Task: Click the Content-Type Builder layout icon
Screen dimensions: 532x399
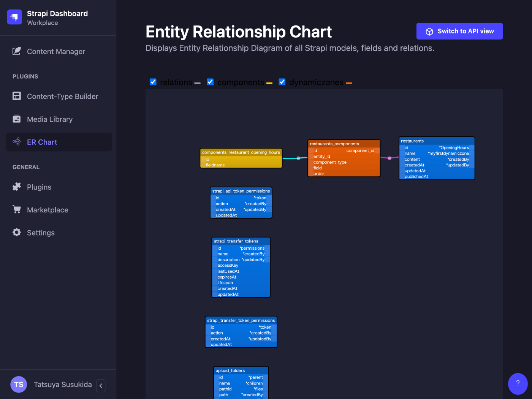Action: (x=17, y=96)
